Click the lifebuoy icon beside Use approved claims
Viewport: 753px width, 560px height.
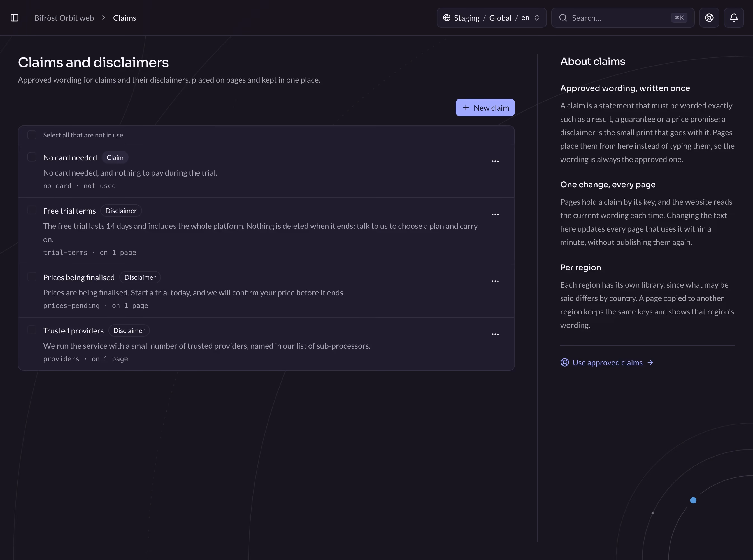565,363
